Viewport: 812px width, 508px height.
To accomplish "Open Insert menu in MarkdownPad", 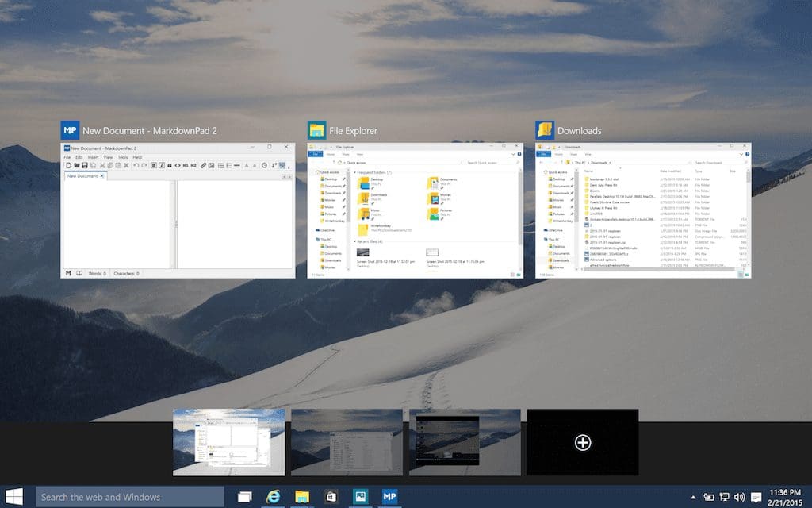I will coord(94,157).
